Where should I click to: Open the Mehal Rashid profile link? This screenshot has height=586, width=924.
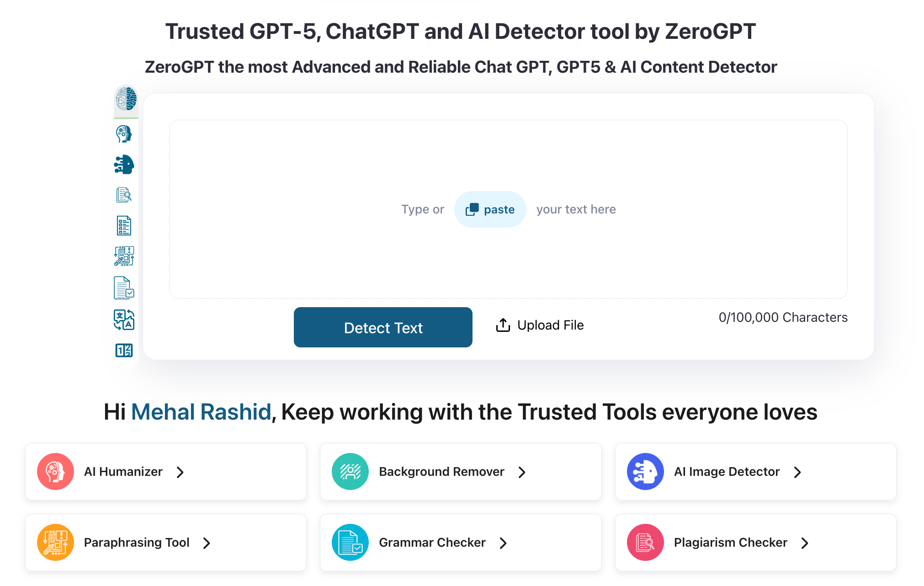click(x=201, y=412)
